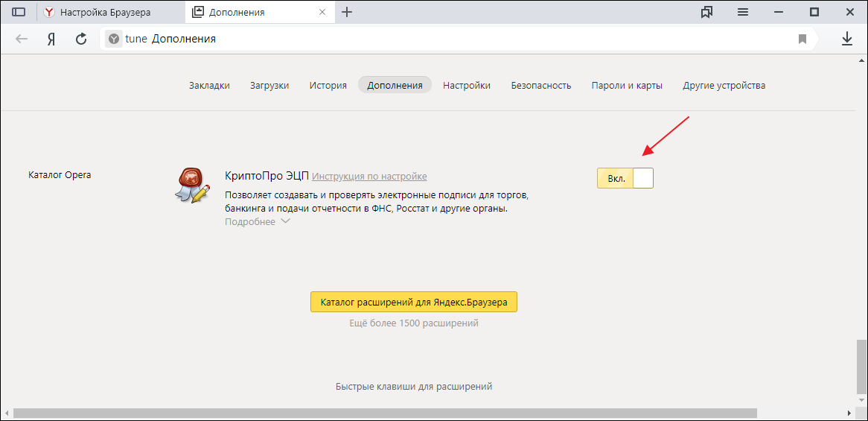This screenshot has width=868, height=421.
Task: Reload the current page
Action: click(81, 39)
